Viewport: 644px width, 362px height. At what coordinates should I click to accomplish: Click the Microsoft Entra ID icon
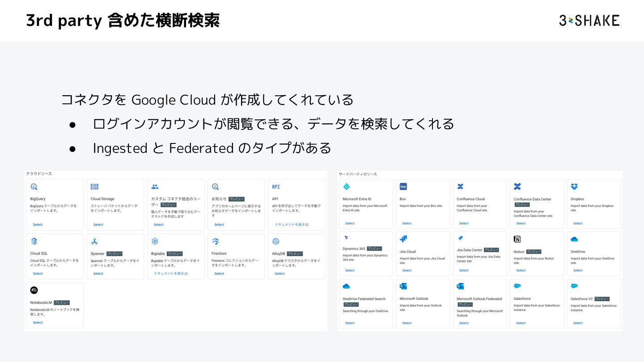pos(346,186)
